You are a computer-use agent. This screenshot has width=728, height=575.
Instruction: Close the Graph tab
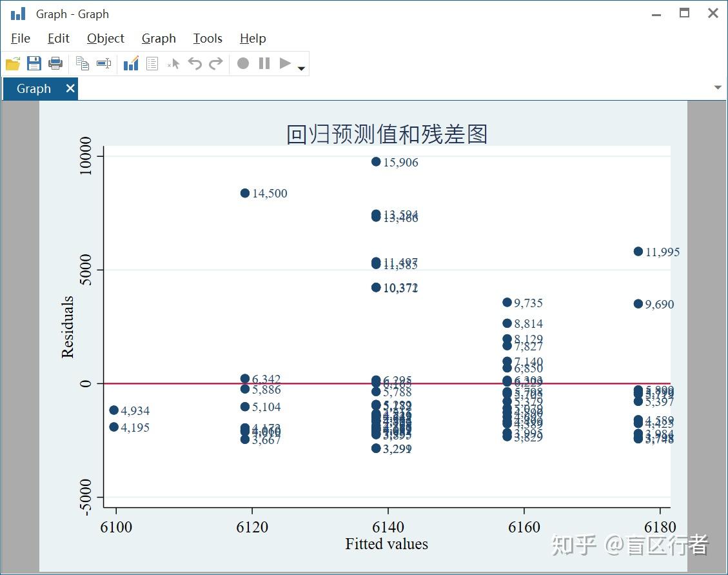[70, 88]
